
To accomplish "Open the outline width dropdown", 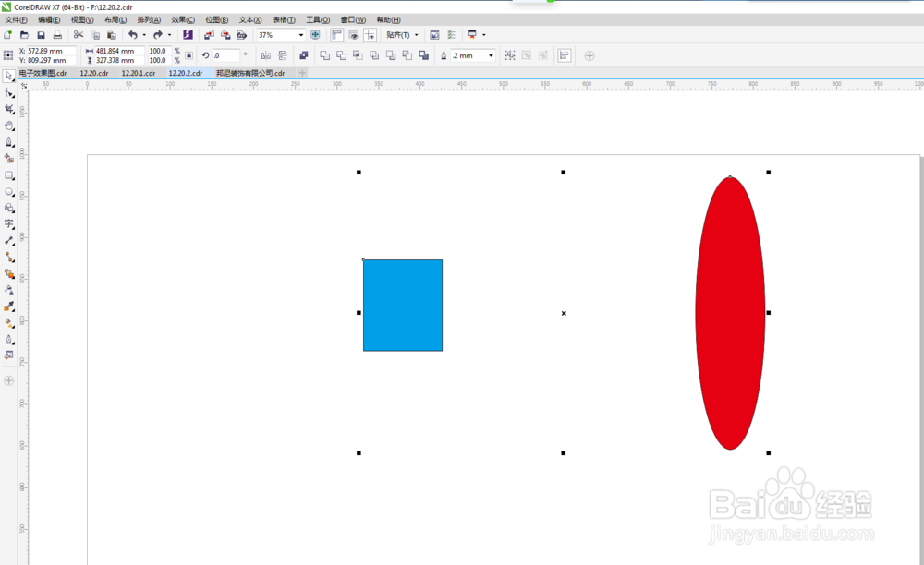I will click(491, 55).
